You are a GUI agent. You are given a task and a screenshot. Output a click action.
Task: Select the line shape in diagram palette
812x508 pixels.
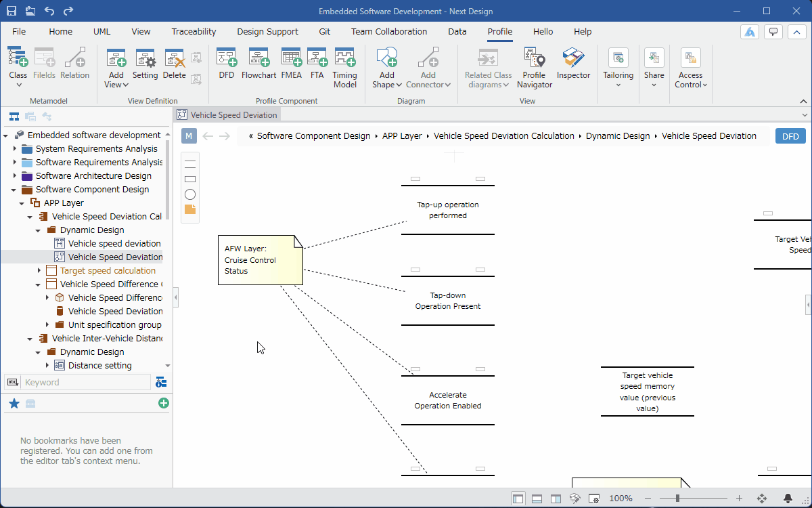pos(190,163)
